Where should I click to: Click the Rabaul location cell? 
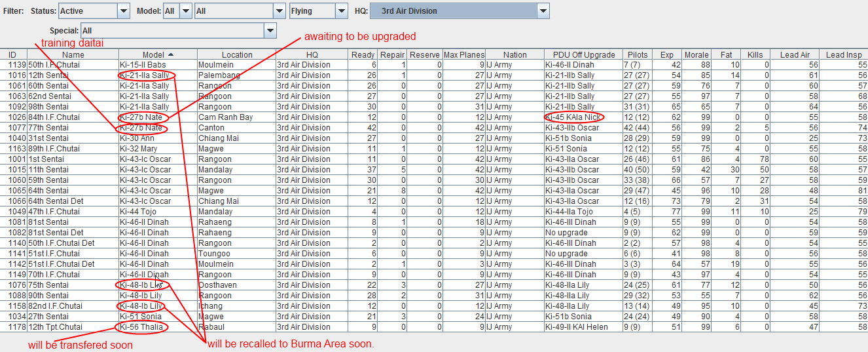(236, 327)
